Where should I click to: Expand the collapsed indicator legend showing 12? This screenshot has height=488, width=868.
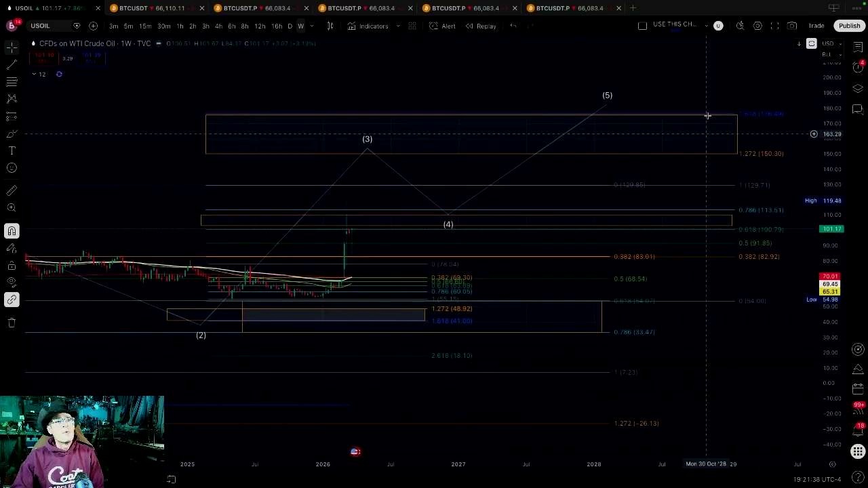38,74
